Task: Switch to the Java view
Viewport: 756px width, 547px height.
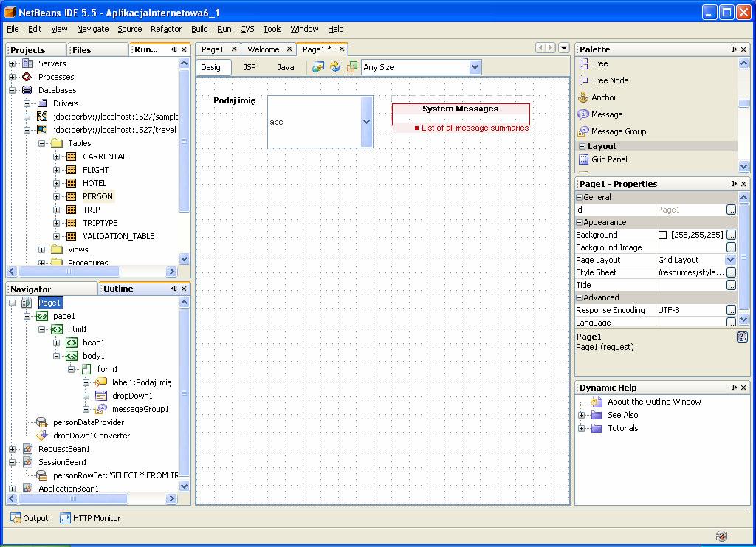Action: tap(286, 67)
